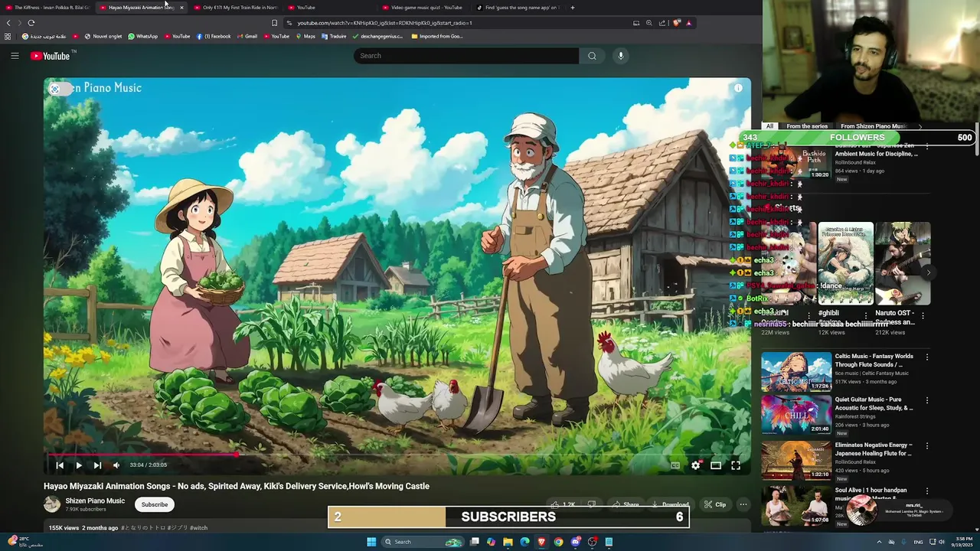Viewport: 980px width, 551px height.
Task: Mute the video with the speaker icon
Action: pos(116,465)
